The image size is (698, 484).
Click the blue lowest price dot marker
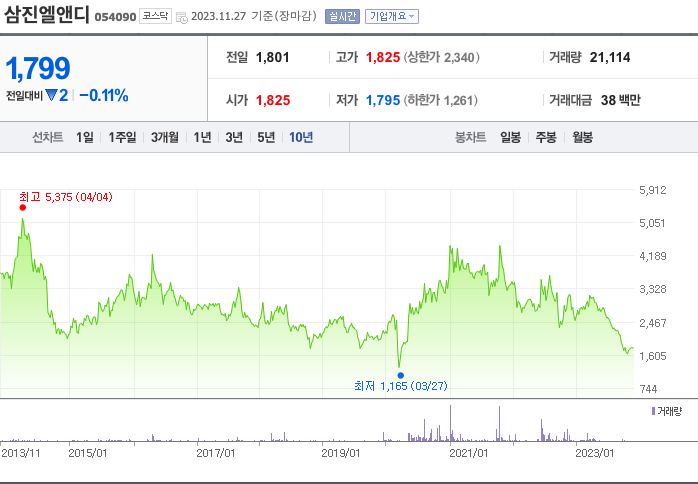[x=401, y=375]
